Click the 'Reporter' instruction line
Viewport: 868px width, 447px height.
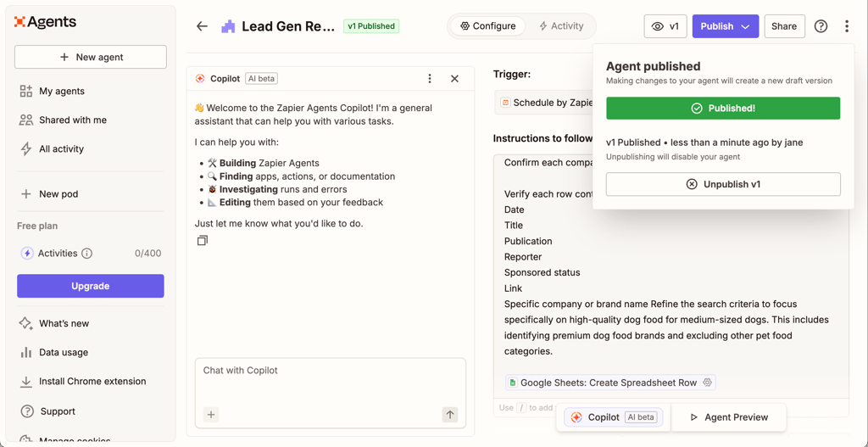coord(523,257)
